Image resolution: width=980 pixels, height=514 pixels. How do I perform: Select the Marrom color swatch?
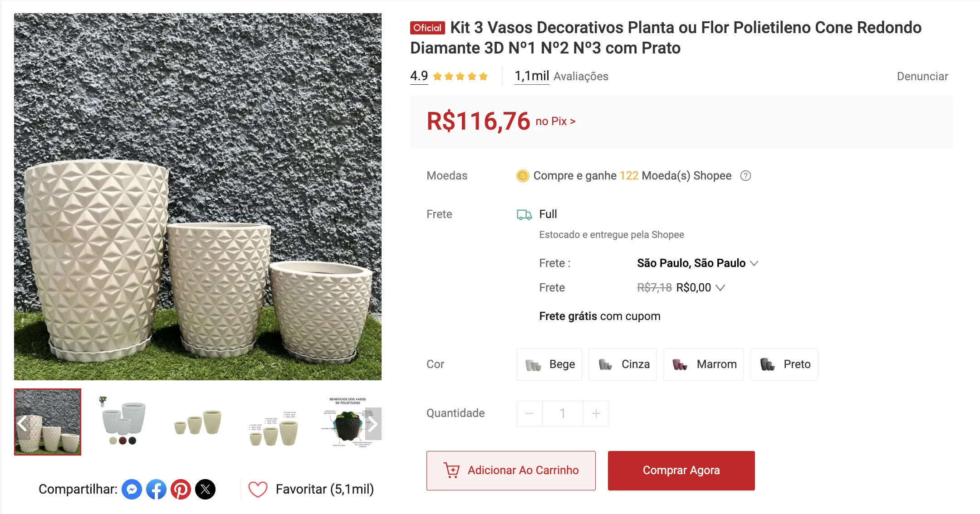pos(703,364)
